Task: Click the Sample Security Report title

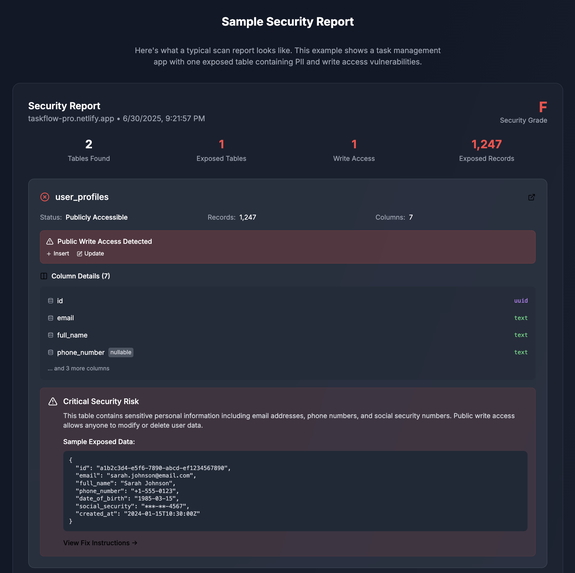Action: (288, 22)
